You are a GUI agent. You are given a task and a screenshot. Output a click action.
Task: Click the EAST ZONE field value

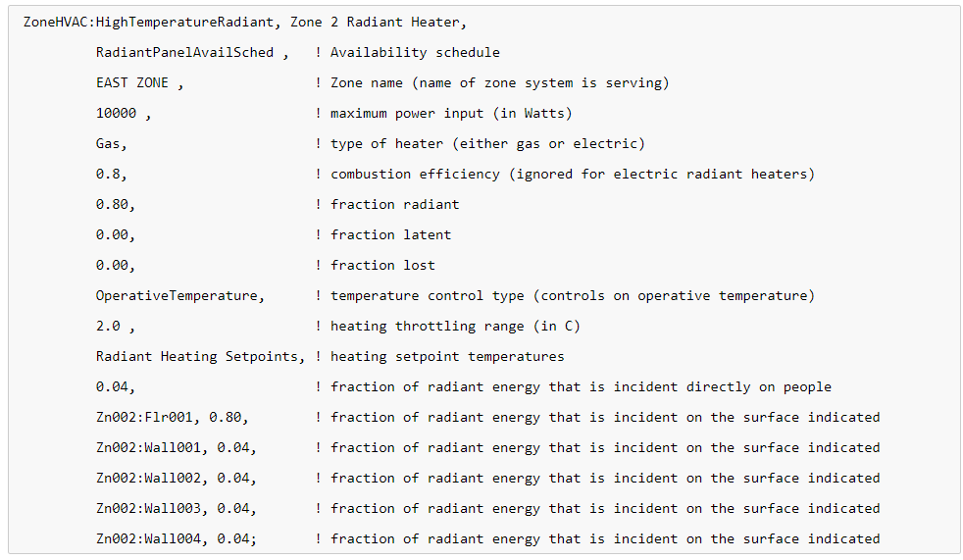132,83
